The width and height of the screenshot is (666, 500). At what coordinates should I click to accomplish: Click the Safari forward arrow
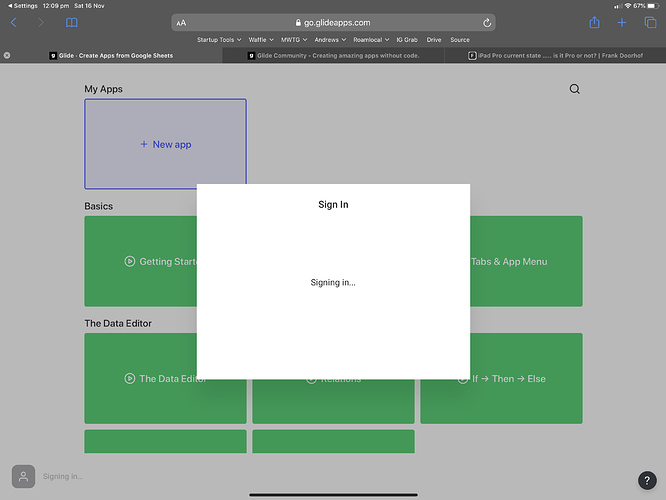41,23
